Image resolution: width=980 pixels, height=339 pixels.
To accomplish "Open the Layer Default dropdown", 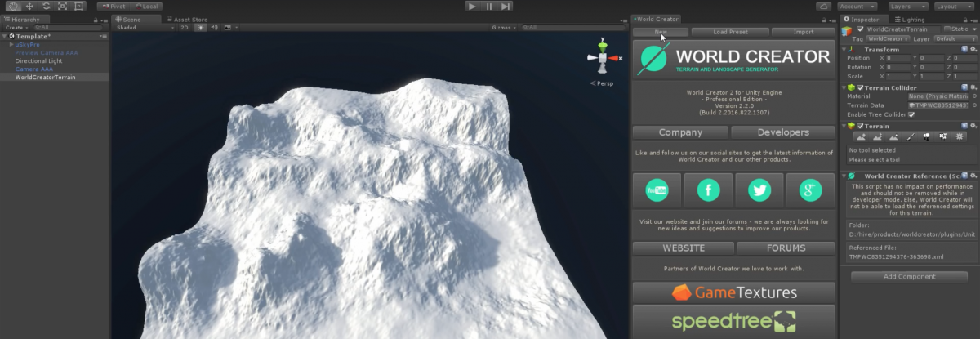I will coord(954,38).
